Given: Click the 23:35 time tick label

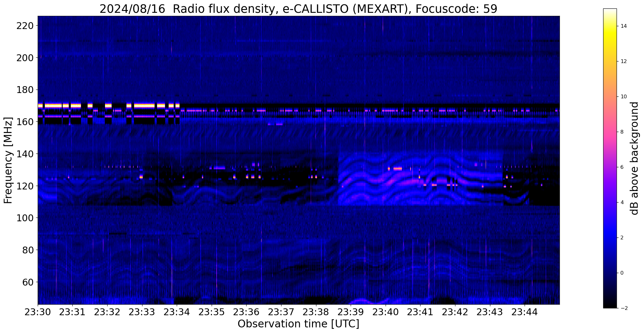Looking at the screenshot, I should (x=212, y=312).
